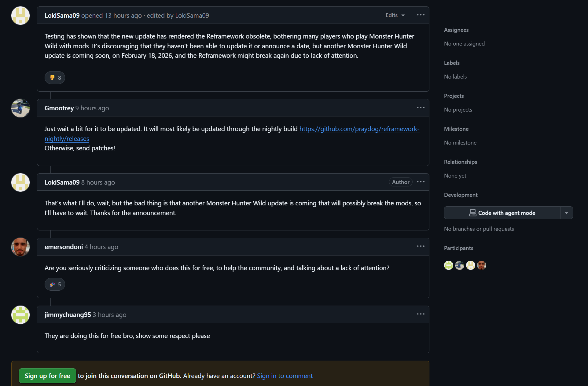Open options menu on LokiSama09's original post
This screenshot has width=588, height=386.
pyautogui.click(x=421, y=15)
